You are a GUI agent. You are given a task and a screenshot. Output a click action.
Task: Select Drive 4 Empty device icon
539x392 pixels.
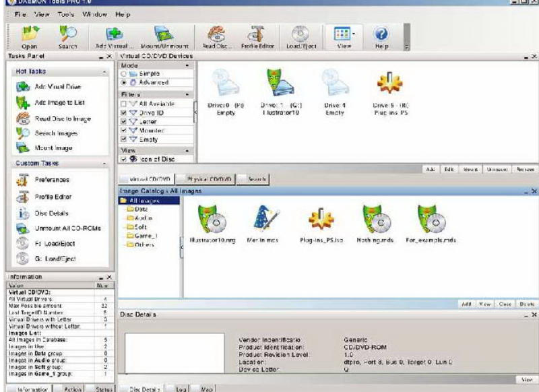tap(334, 92)
